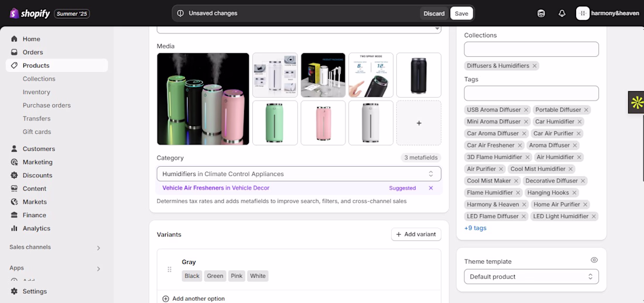Remove Car Aroma Diffuser tag

pos(524,134)
